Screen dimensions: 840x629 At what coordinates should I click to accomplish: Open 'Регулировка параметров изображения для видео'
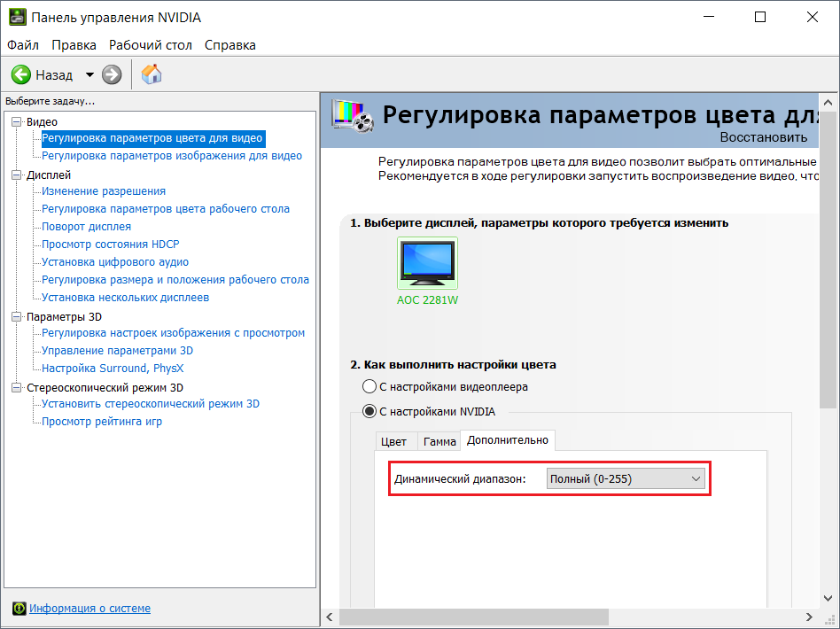[x=172, y=155]
